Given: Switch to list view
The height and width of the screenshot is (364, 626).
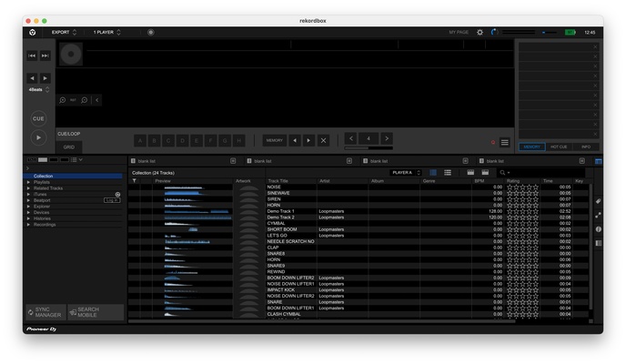Looking at the screenshot, I should [448, 173].
